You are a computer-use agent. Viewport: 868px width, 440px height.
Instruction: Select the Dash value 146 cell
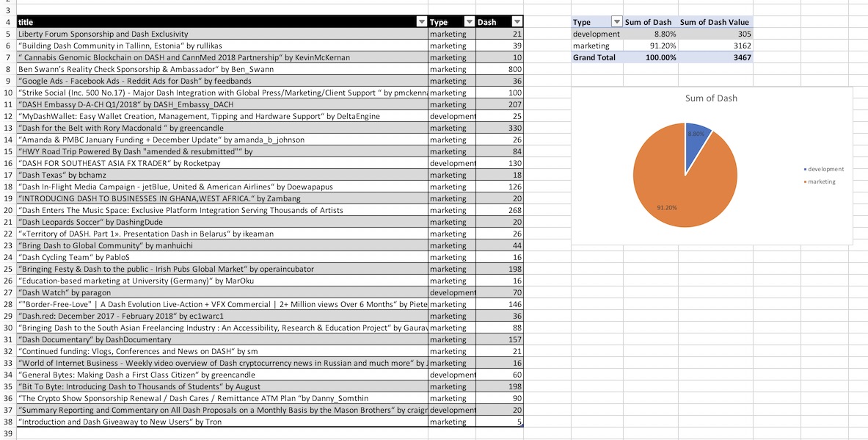pos(500,304)
